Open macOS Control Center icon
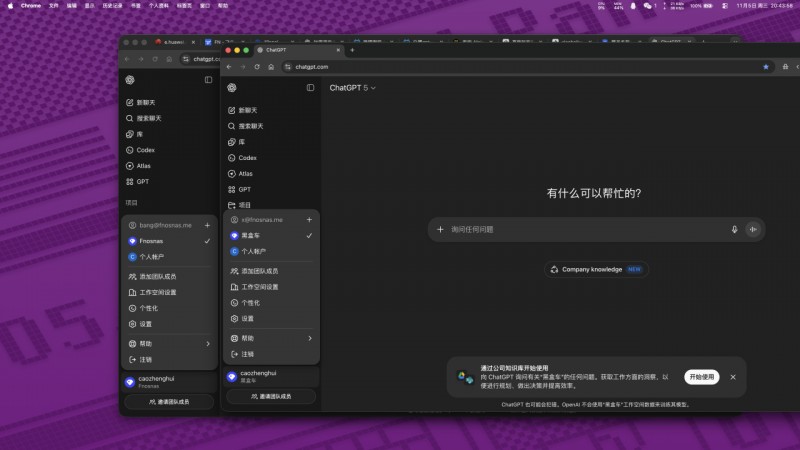The width and height of the screenshot is (800, 450). coord(725,6)
